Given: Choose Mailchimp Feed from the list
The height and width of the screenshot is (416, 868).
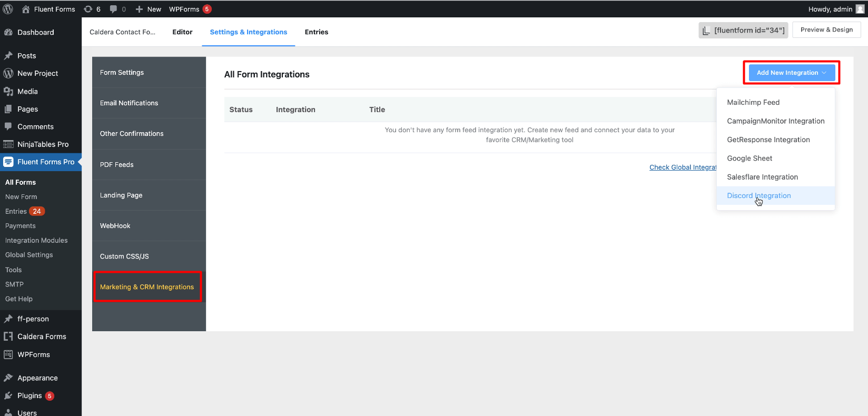Looking at the screenshot, I should 753,102.
